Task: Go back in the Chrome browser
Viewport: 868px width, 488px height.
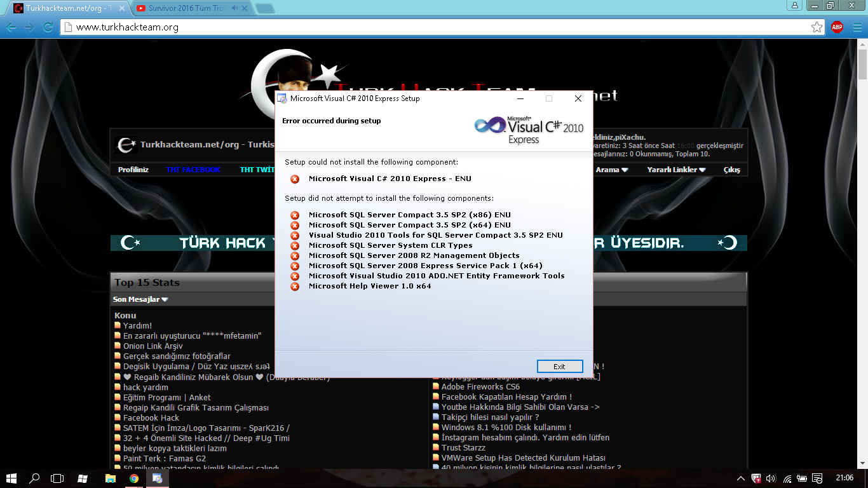Action: 11,27
